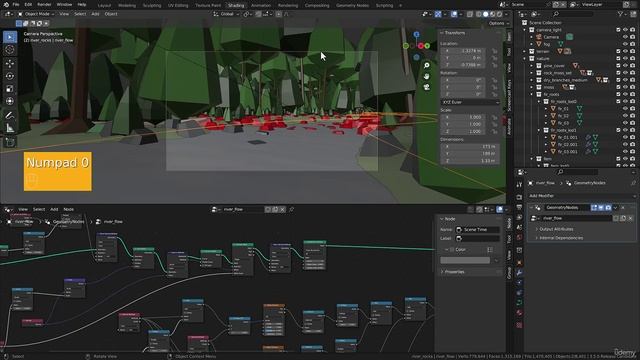Edit the Scale X value field

[x=463, y=117]
